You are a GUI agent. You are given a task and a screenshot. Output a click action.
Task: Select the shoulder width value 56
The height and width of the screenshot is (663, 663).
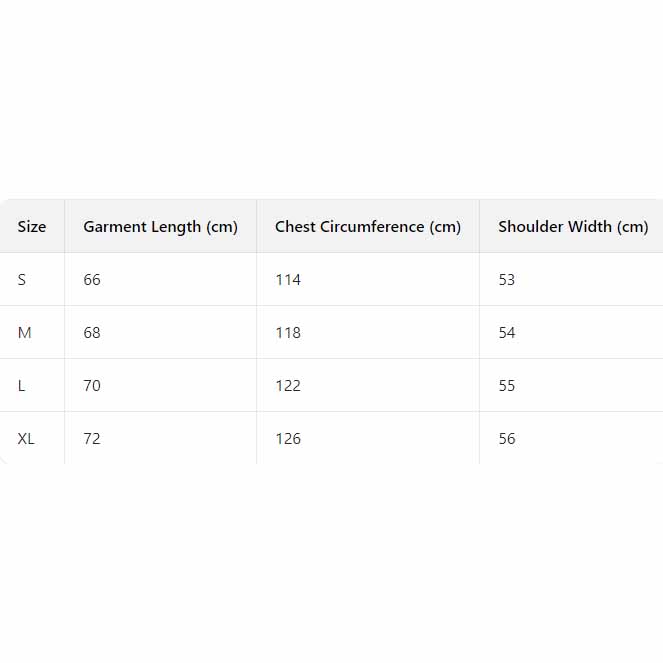(x=507, y=439)
